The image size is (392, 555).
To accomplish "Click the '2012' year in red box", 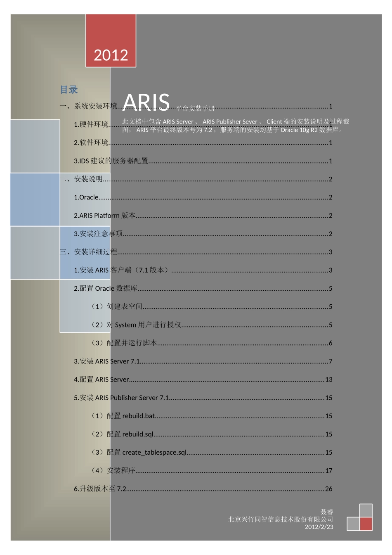I will [x=111, y=55].
